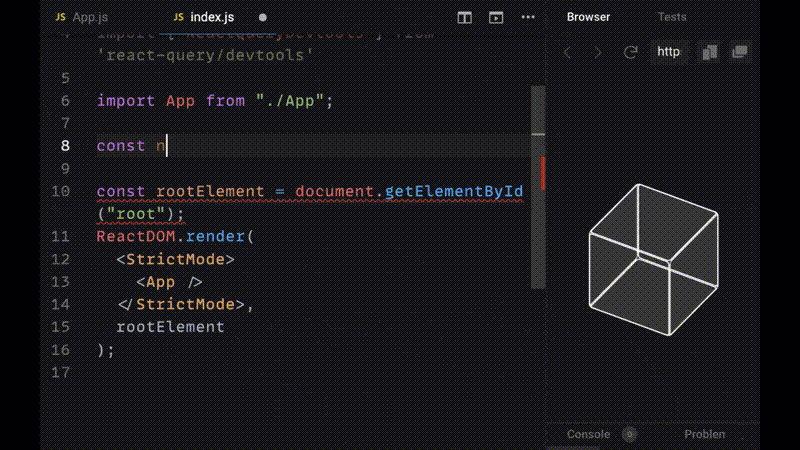Viewport: 800px width, 450px height.
Task: Open the three-dots more options menu
Action: click(527, 18)
